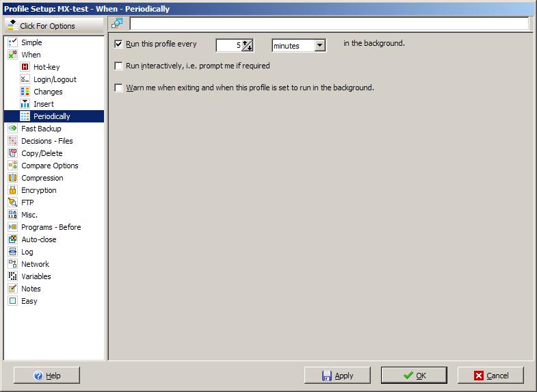This screenshot has height=392, width=537.
Task: Click the Hot-key icon in sidebar
Action: point(25,67)
